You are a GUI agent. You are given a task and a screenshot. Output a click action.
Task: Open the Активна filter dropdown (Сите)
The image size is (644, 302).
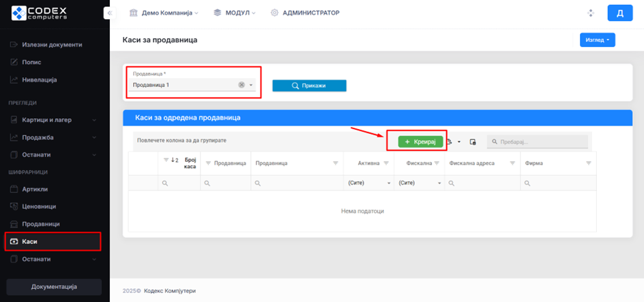(x=368, y=183)
